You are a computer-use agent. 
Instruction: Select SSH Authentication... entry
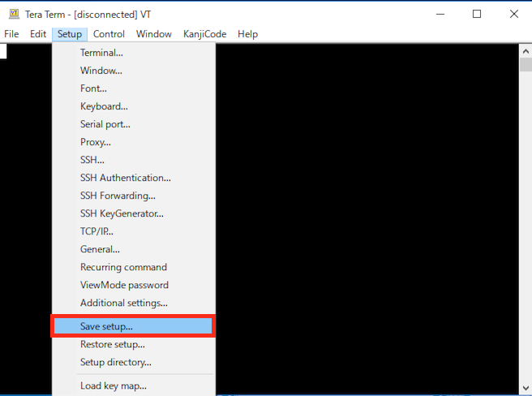pos(125,178)
